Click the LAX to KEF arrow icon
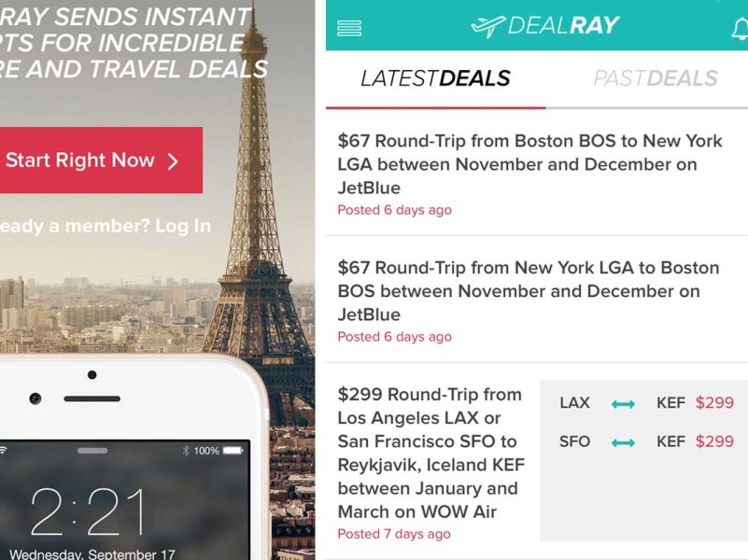The height and width of the screenshot is (560, 748). [623, 404]
